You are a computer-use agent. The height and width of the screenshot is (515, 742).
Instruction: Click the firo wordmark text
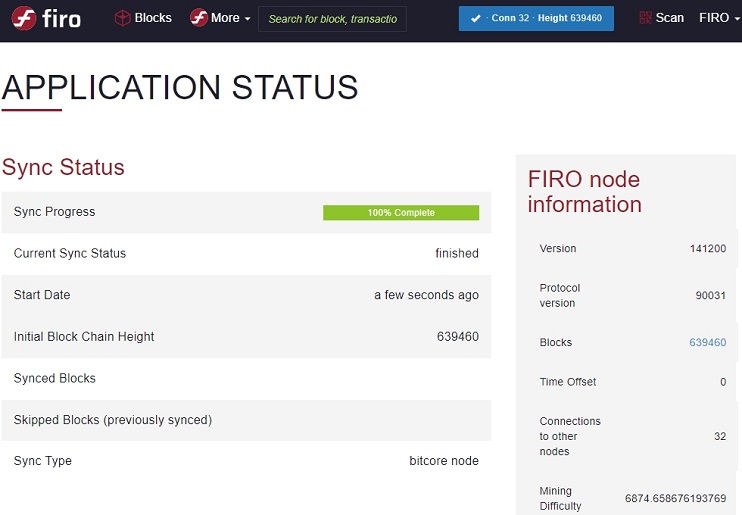click(x=62, y=19)
